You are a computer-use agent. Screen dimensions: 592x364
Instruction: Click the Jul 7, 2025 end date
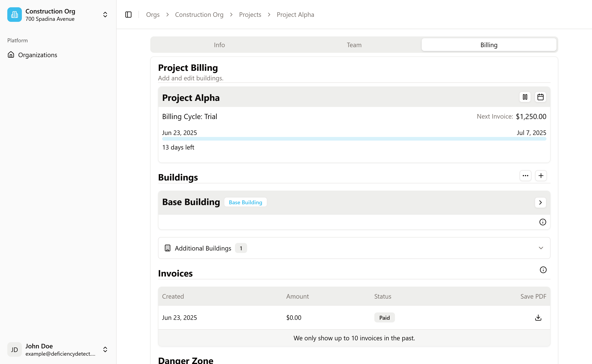tap(531, 133)
